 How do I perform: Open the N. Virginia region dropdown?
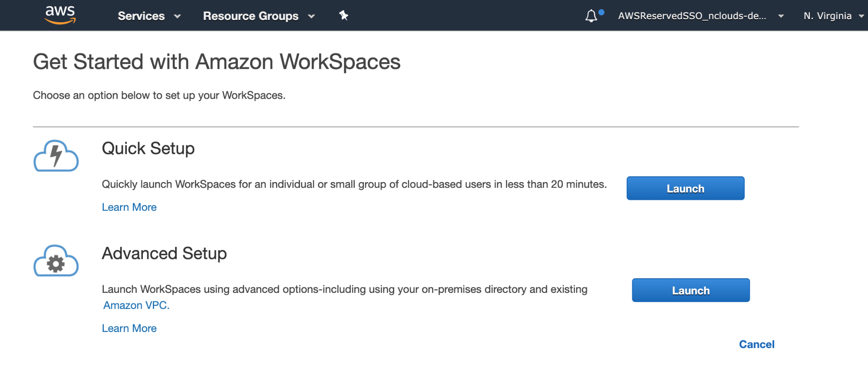pos(833,16)
